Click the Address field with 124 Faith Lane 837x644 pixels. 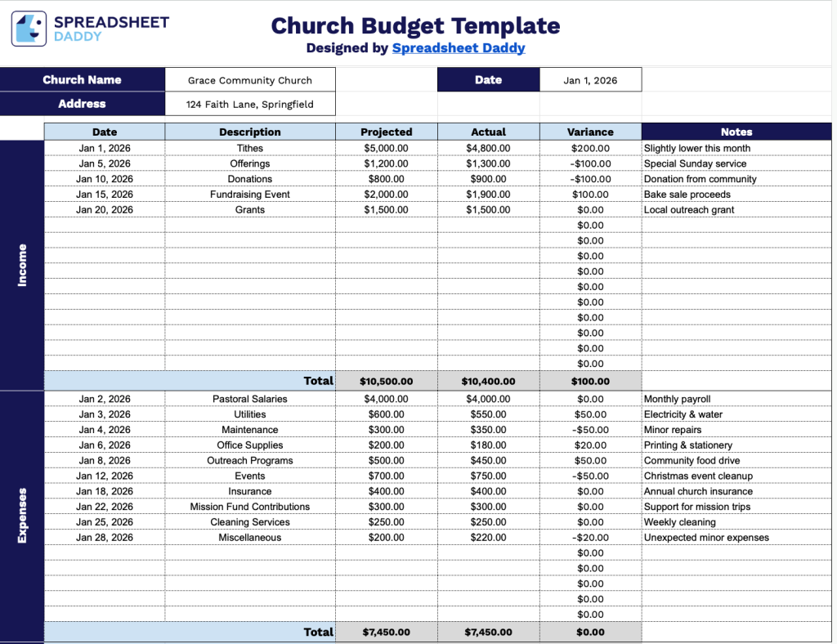(250, 104)
